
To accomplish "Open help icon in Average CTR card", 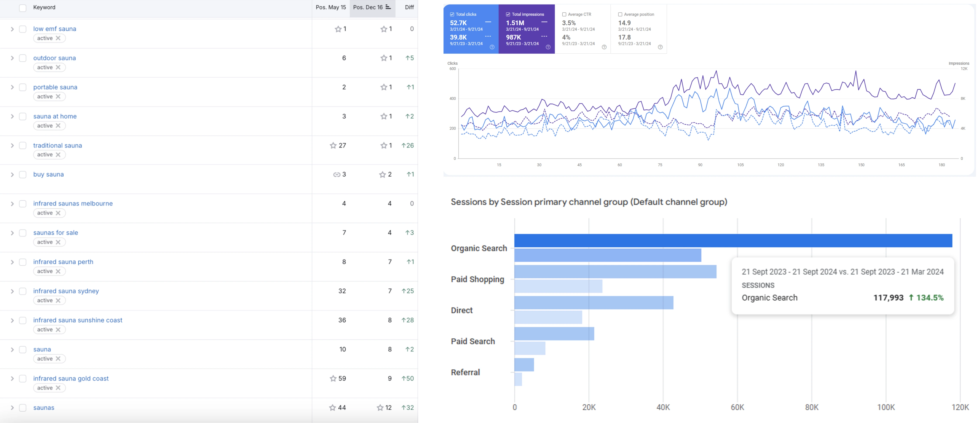I will 604,47.
